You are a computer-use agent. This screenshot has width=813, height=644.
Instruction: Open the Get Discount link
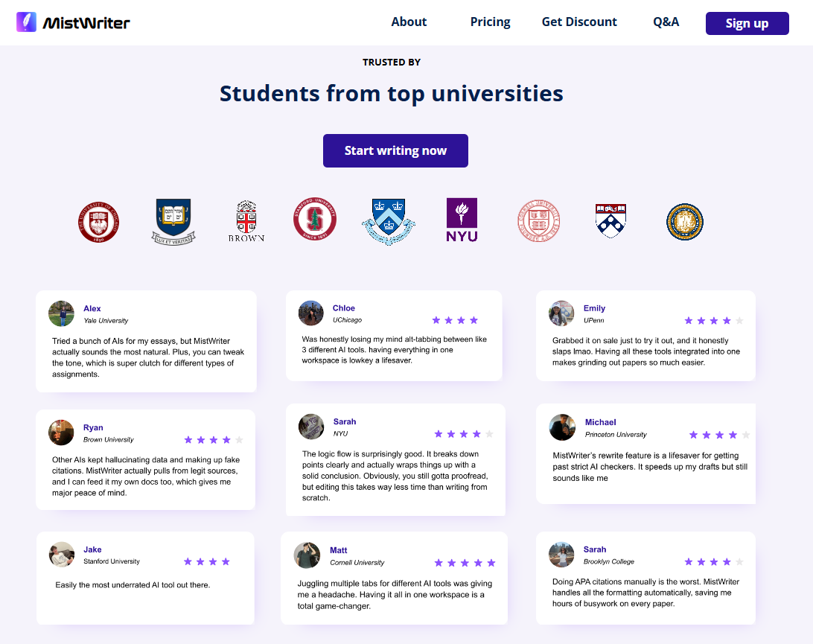point(579,22)
